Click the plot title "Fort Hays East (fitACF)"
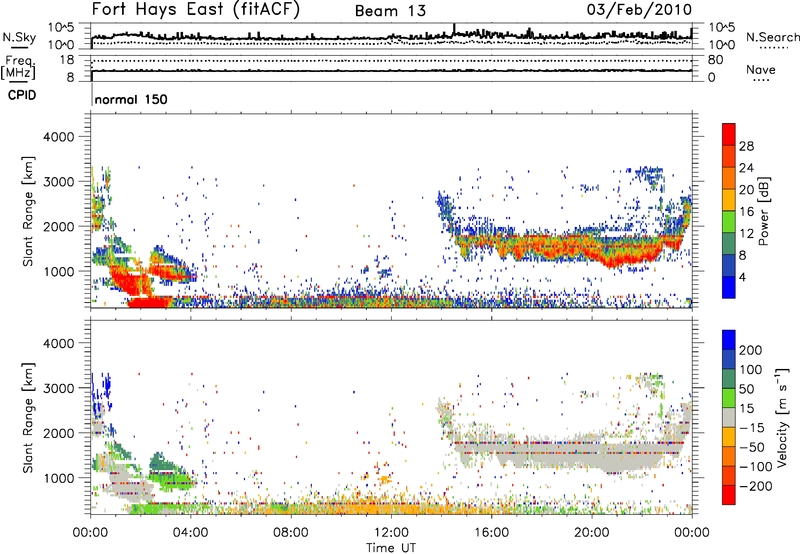 click(196, 10)
